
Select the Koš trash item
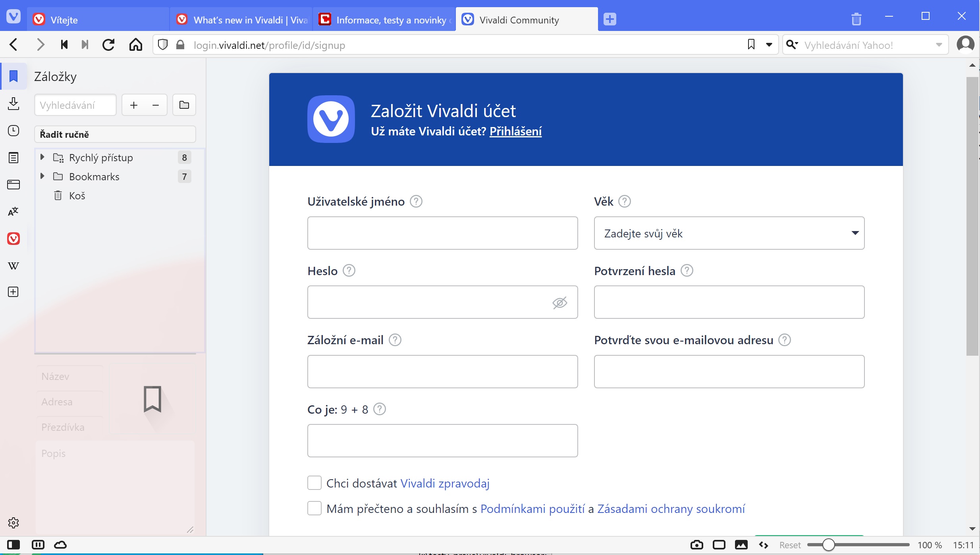(115, 196)
